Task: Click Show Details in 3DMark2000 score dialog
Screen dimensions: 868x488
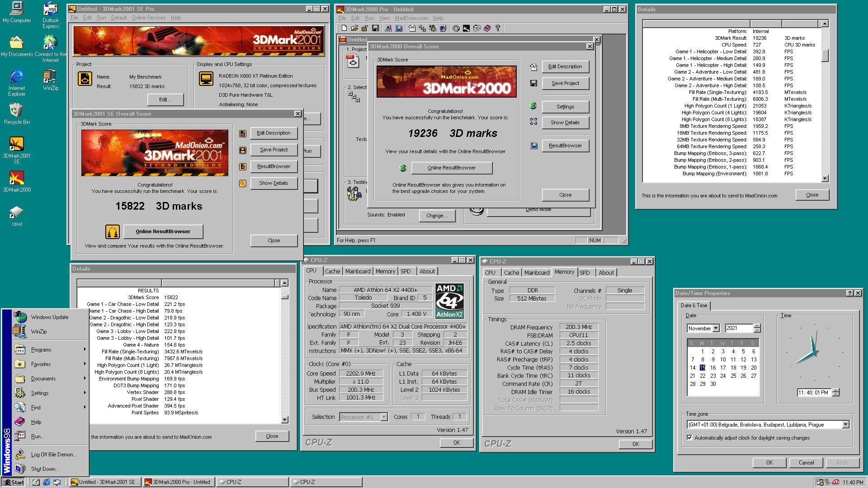Action: tap(565, 122)
